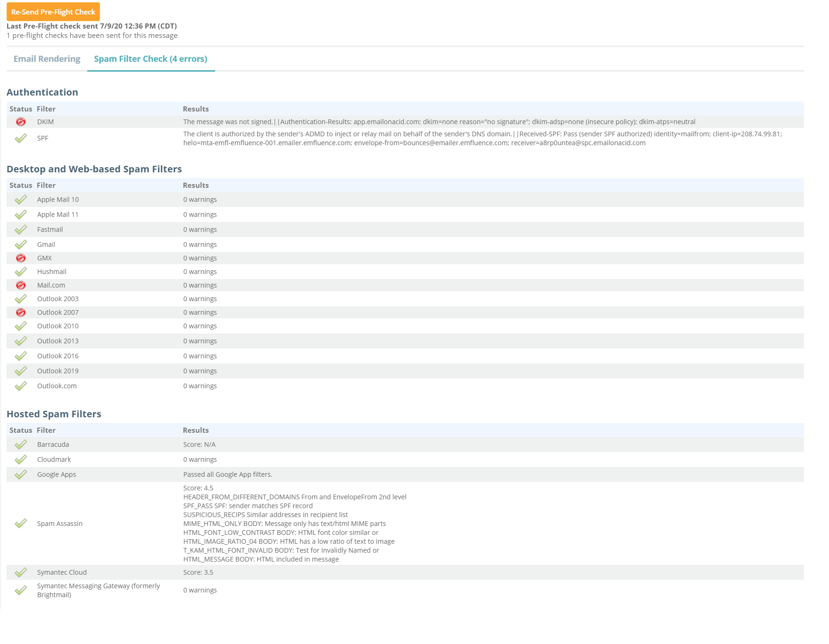Click the Outlook.com filter label
This screenshot has width=829, height=644.
pos(57,386)
